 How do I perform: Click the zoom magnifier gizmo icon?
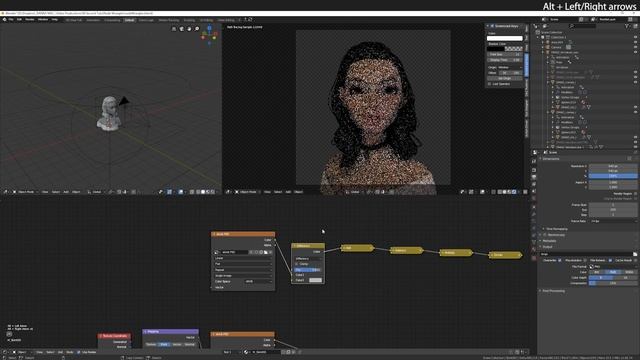197,29
